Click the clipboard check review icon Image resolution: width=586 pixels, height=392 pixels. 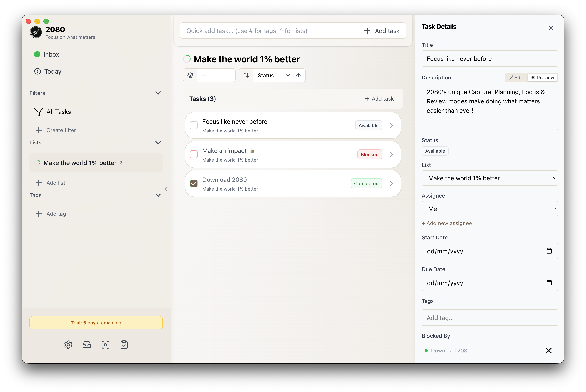[x=124, y=345]
